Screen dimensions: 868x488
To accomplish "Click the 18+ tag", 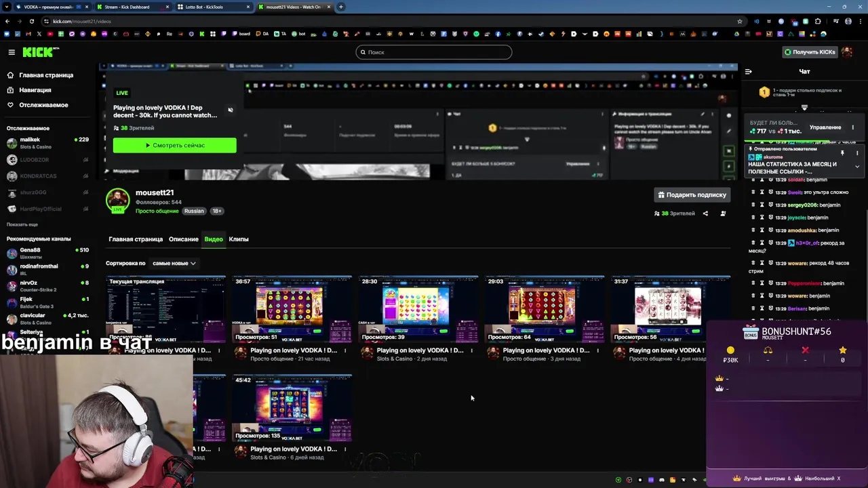I will [217, 211].
